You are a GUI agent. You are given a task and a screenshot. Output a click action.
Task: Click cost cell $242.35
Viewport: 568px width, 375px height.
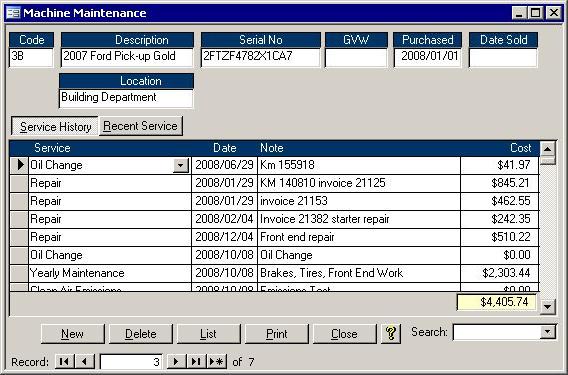click(x=500, y=220)
